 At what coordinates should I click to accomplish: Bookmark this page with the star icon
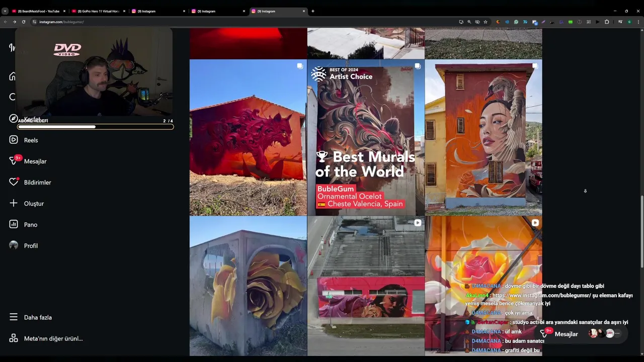tap(486, 22)
